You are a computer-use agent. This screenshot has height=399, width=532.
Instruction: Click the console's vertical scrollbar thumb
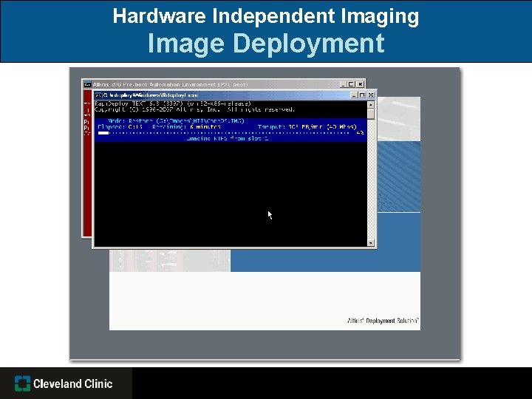pyautogui.click(x=370, y=114)
